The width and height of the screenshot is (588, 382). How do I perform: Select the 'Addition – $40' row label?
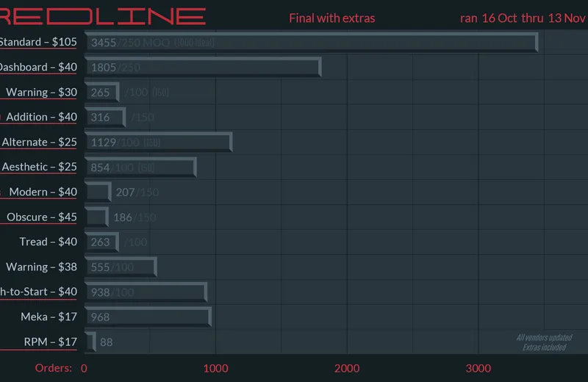pyautogui.click(x=41, y=117)
